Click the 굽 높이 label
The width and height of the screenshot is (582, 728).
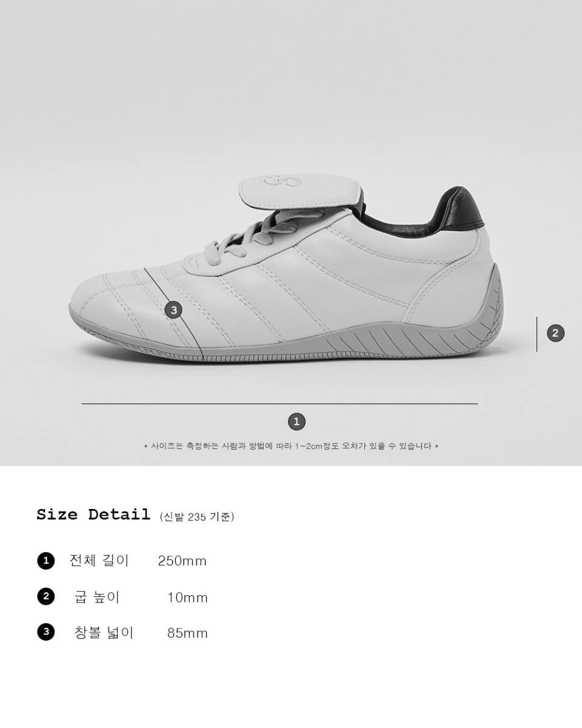(x=97, y=597)
